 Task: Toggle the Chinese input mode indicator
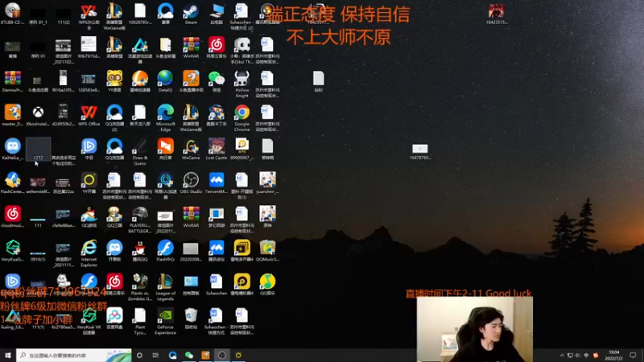[x=586, y=356]
